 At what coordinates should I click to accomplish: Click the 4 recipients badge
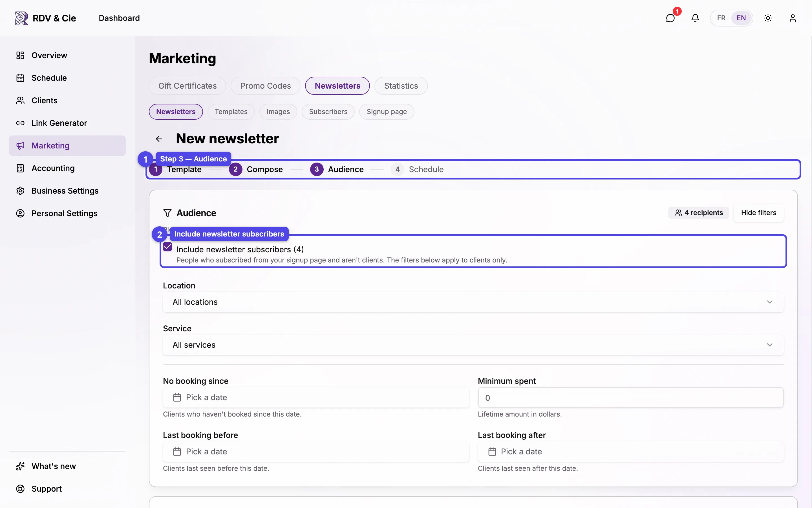point(698,213)
